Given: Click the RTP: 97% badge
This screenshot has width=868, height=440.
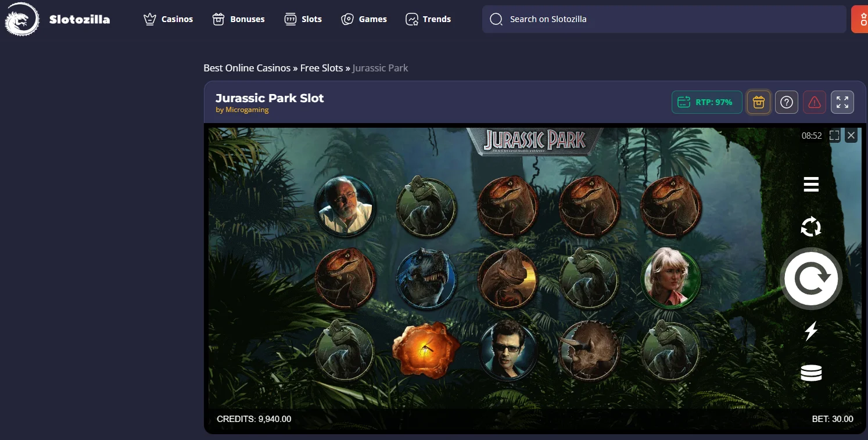Looking at the screenshot, I should coord(707,102).
